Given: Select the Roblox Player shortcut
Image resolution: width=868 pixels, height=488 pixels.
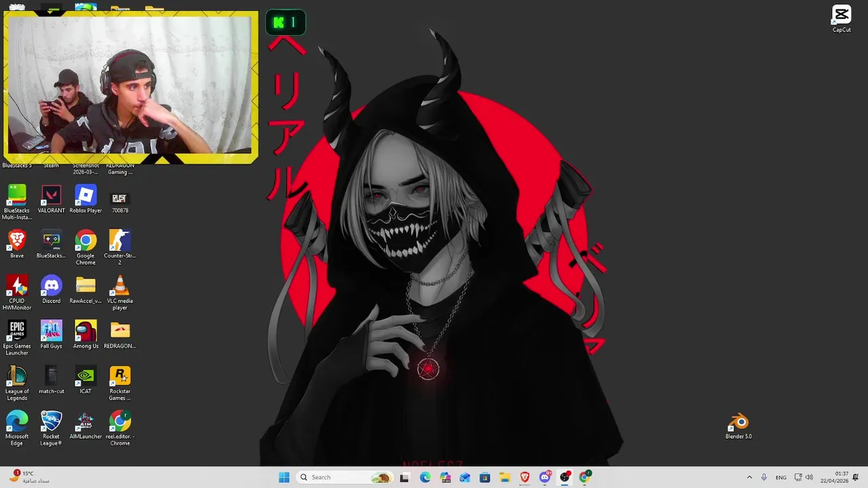Looking at the screenshot, I should tap(85, 199).
